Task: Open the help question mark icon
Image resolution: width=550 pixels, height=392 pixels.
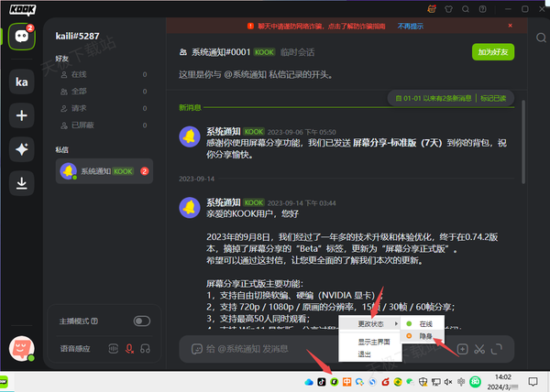Action: (x=483, y=9)
